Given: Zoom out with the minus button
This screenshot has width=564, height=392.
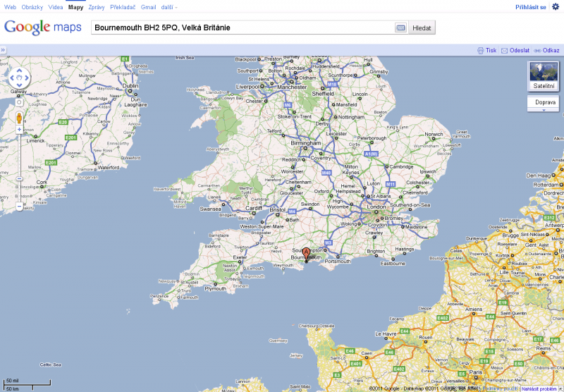Looking at the screenshot, I should coord(20,207).
